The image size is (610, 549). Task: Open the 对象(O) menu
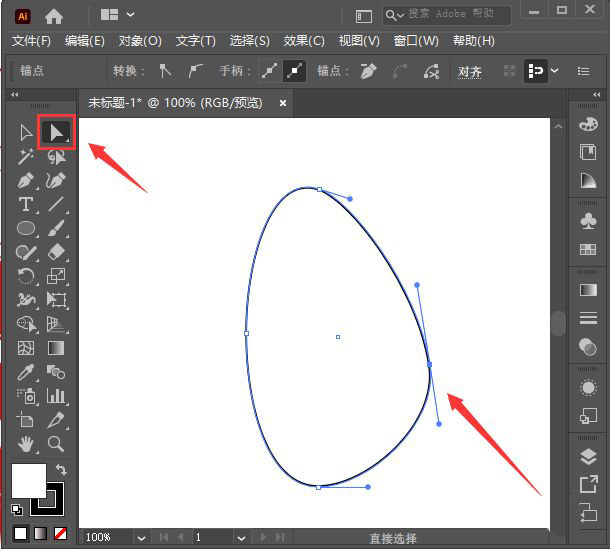point(140,40)
